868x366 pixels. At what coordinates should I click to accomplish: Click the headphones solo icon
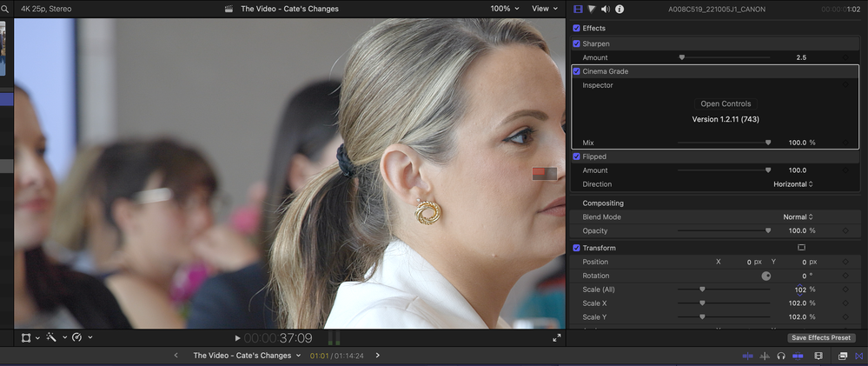781,356
